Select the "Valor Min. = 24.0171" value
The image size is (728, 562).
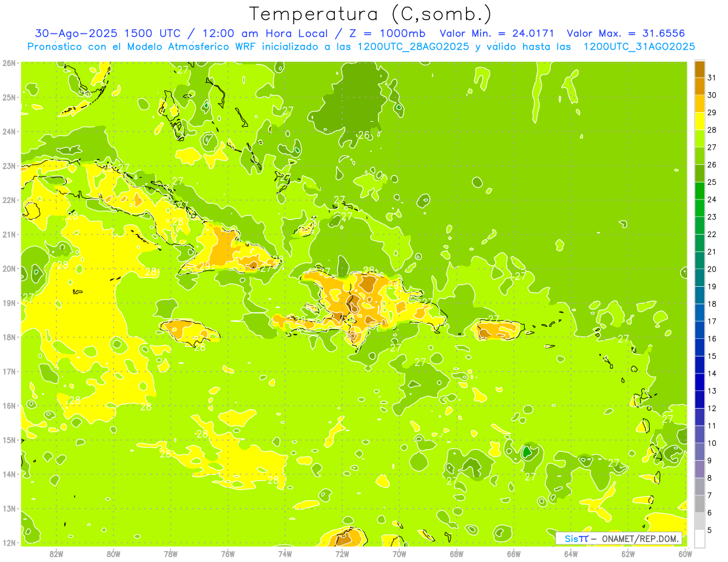pyautogui.click(x=497, y=33)
